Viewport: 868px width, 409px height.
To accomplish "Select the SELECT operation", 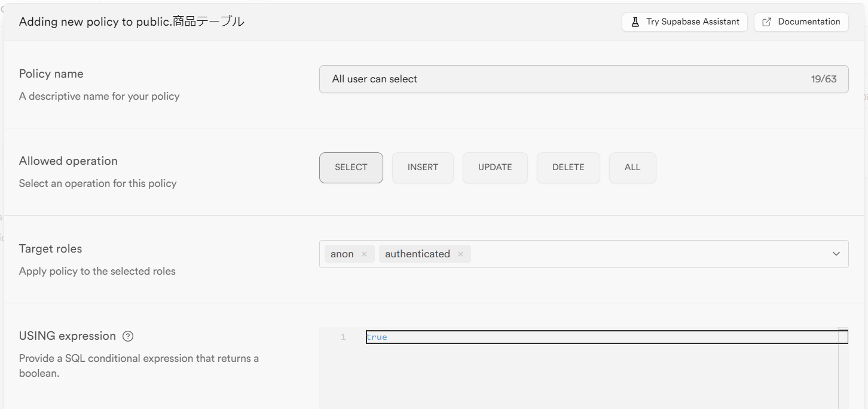I will [x=351, y=167].
